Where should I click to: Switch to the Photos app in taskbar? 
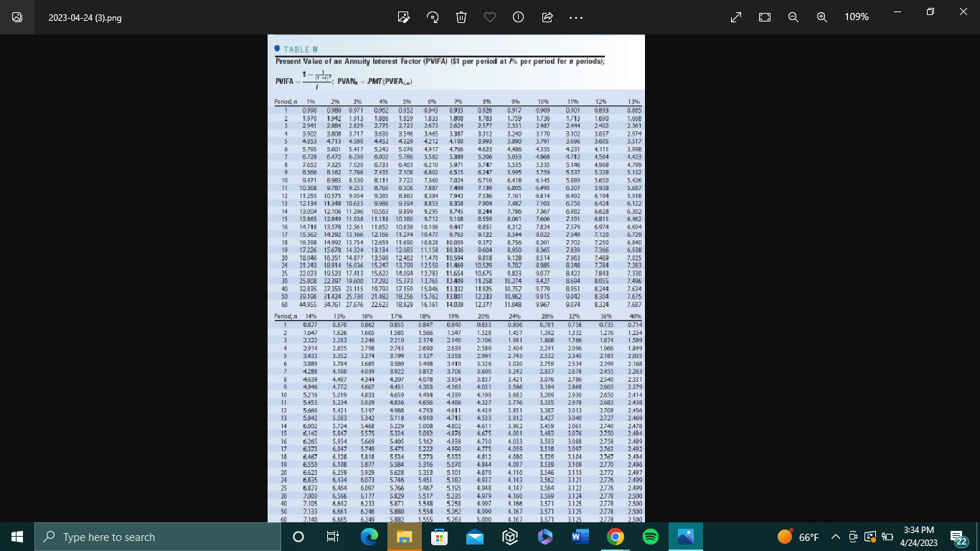click(x=687, y=536)
